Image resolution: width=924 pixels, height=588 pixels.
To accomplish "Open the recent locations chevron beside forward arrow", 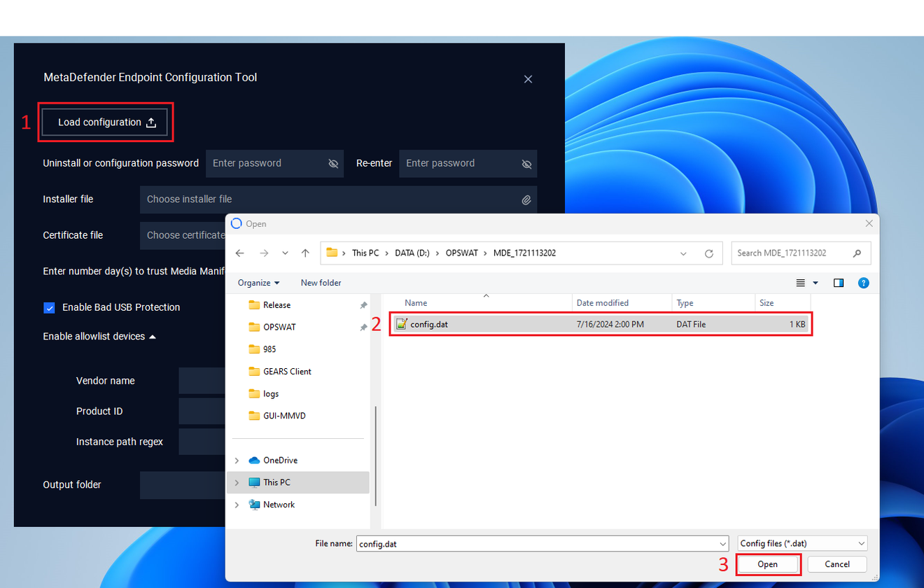I will [x=285, y=253].
